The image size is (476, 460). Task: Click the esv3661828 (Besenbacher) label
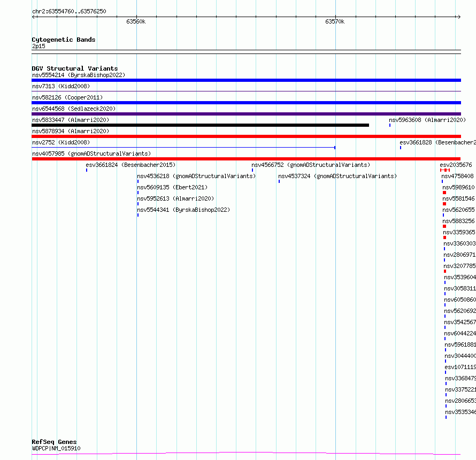click(437, 142)
